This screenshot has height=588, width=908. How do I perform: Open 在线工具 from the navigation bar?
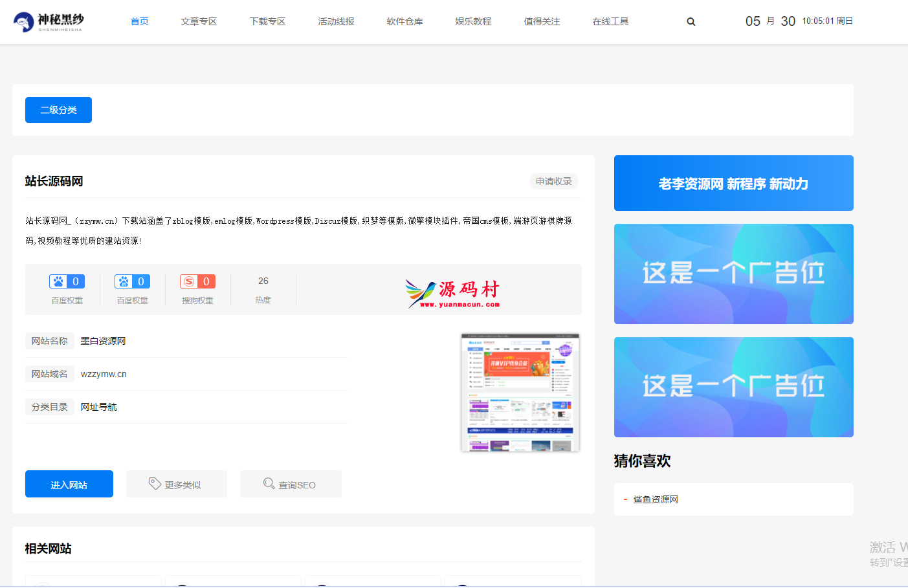(x=610, y=22)
